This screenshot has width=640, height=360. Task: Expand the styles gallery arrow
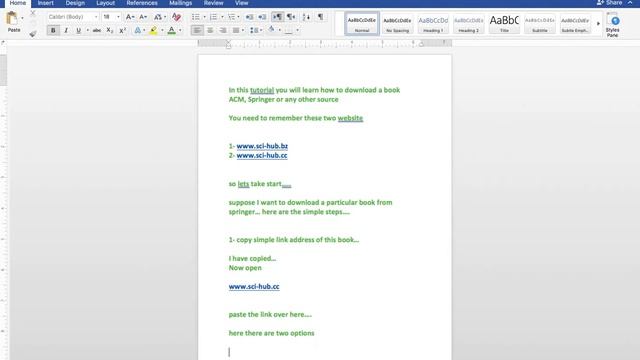click(x=598, y=24)
